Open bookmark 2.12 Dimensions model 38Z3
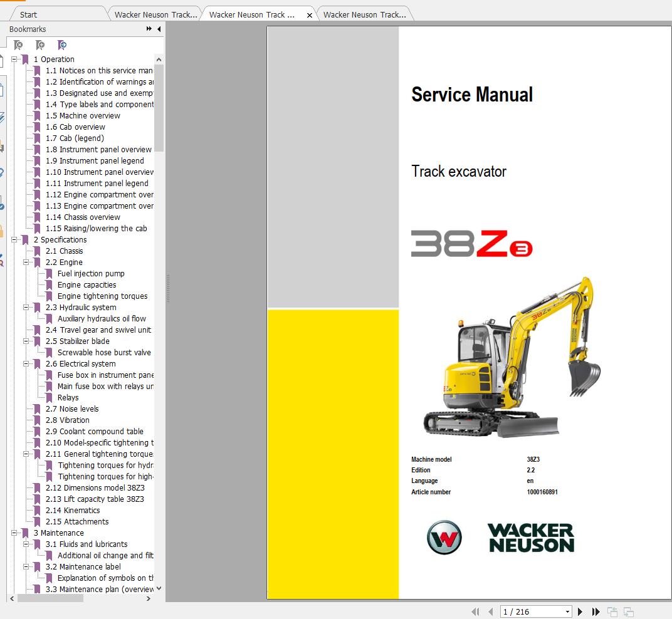Viewport: 672px width, 619px height. point(95,487)
